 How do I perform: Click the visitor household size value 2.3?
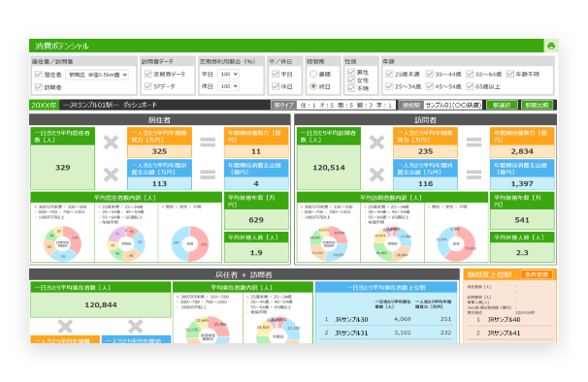(522, 252)
